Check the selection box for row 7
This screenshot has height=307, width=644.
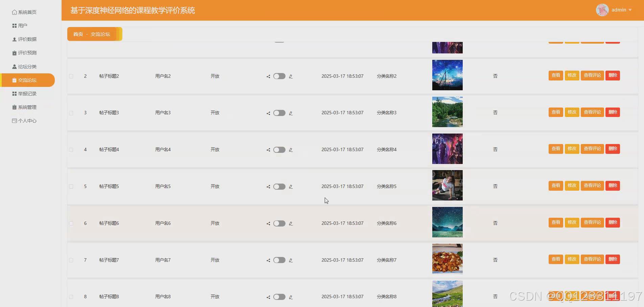pos(71,260)
